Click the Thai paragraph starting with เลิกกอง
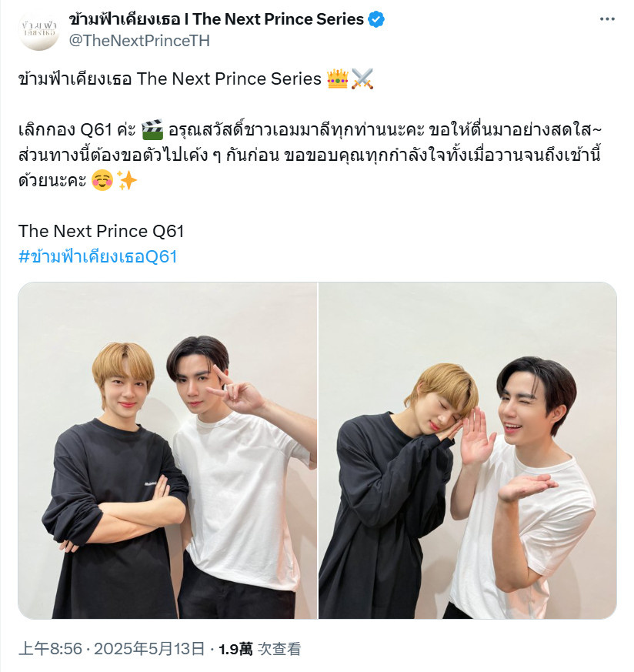Viewport: 634px width, 672px height. pos(310,155)
